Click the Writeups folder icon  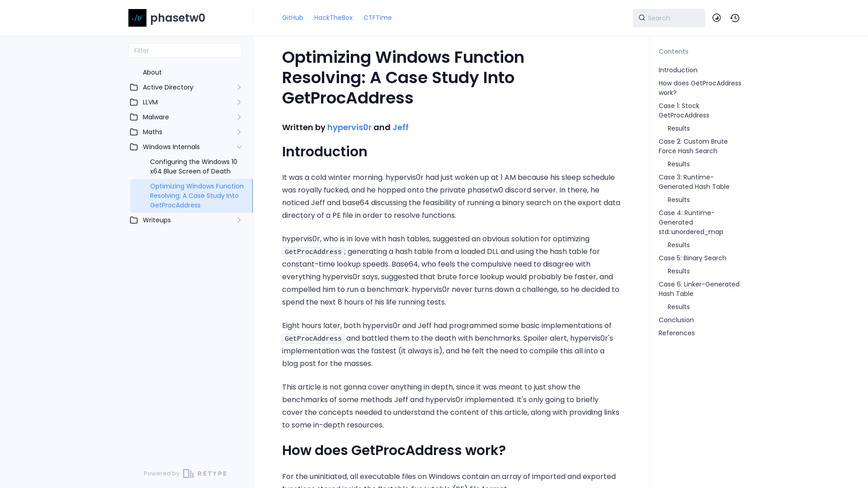click(134, 220)
